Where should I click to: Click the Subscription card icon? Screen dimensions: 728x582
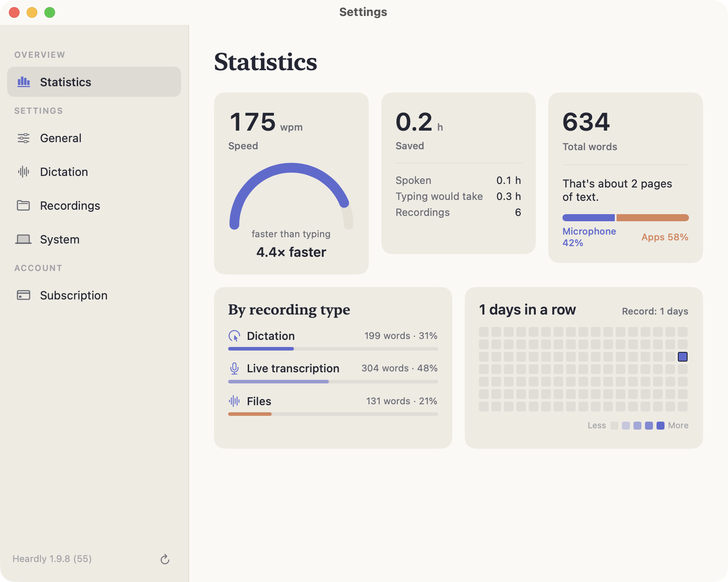[24, 295]
